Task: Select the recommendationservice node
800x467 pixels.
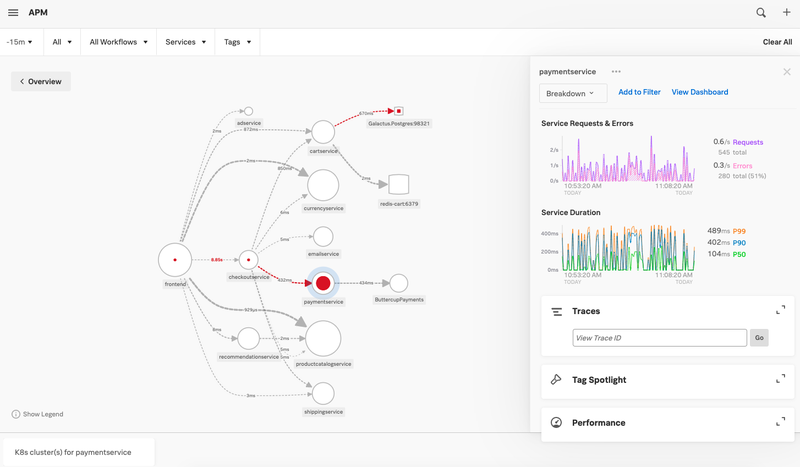Action: point(248,338)
